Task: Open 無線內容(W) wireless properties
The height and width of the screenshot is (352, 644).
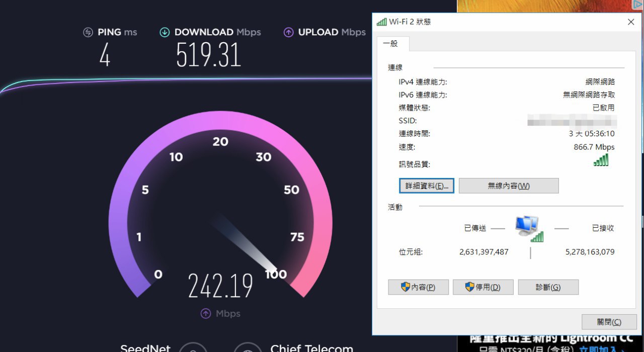Action: (x=509, y=186)
